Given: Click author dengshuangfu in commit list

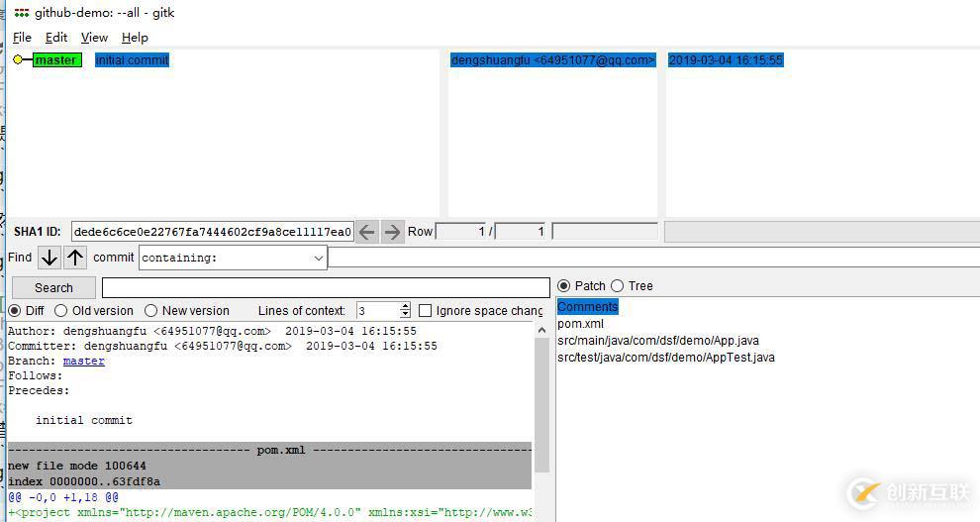Looking at the screenshot, I should (x=552, y=60).
